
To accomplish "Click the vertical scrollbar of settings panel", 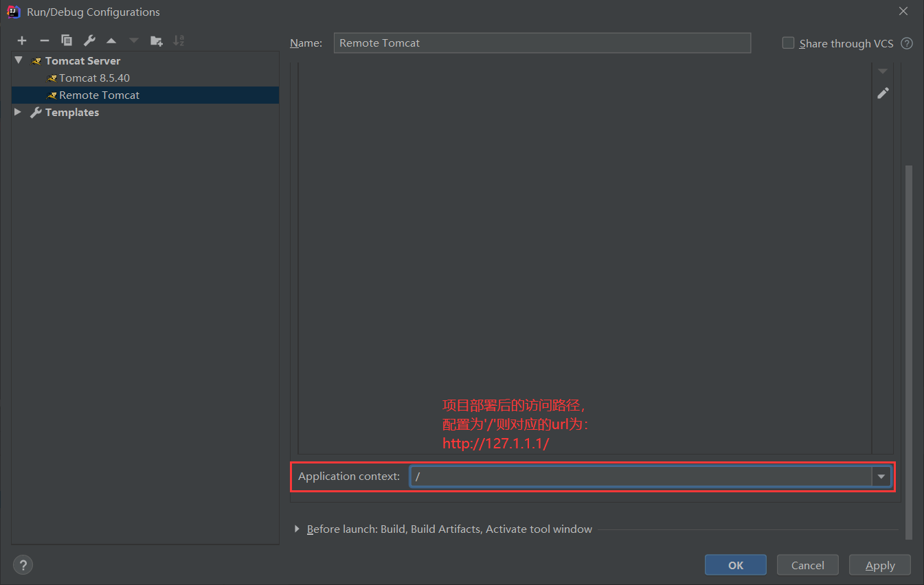I will click(x=909, y=352).
